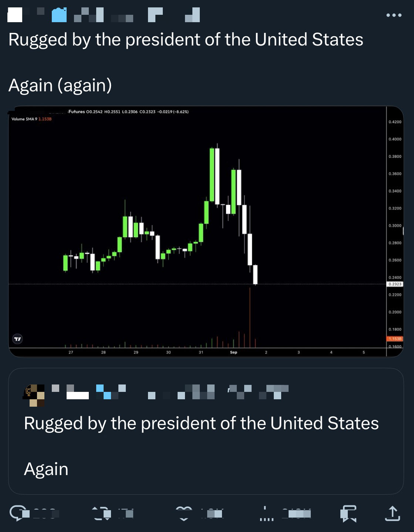
Task: Open the view analytics bar-chart icon
Action: (x=266, y=513)
